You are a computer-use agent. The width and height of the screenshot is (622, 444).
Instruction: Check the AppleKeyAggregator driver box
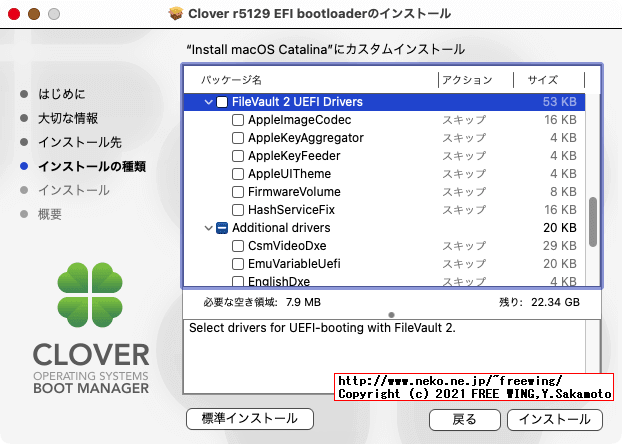tap(238, 138)
